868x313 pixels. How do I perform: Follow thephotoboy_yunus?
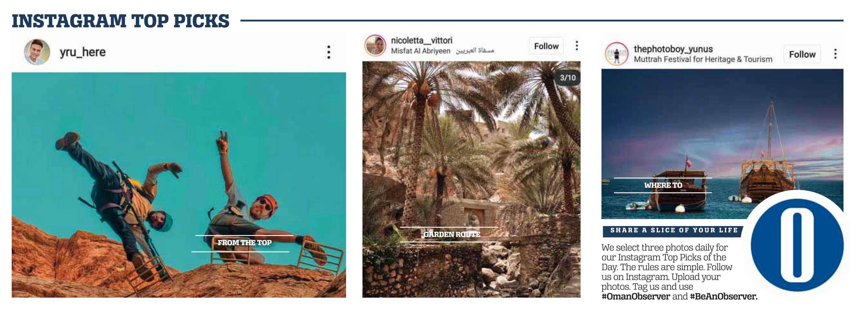[x=802, y=54]
